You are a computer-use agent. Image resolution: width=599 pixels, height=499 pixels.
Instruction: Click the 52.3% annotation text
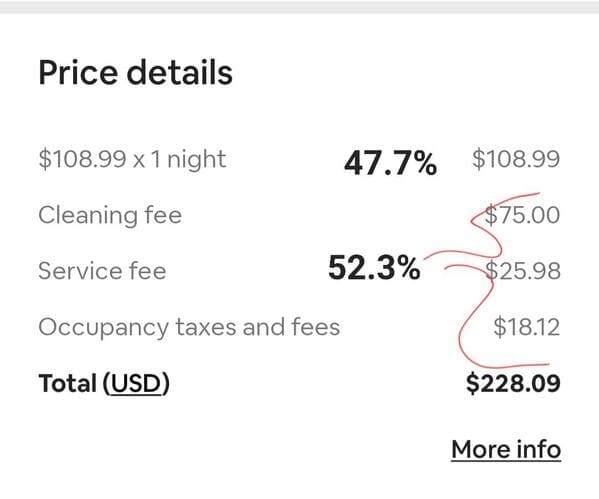(374, 268)
